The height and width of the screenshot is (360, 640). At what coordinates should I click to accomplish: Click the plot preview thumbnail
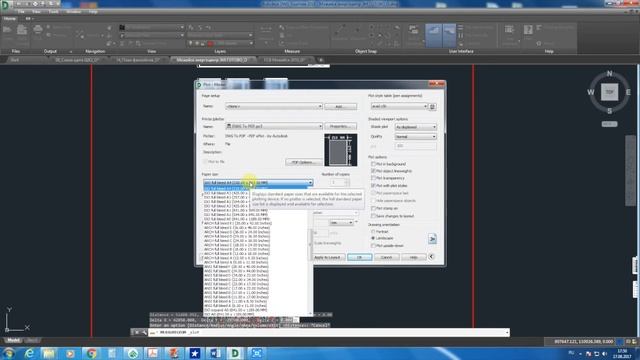pyautogui.click(x=340, y=150)
